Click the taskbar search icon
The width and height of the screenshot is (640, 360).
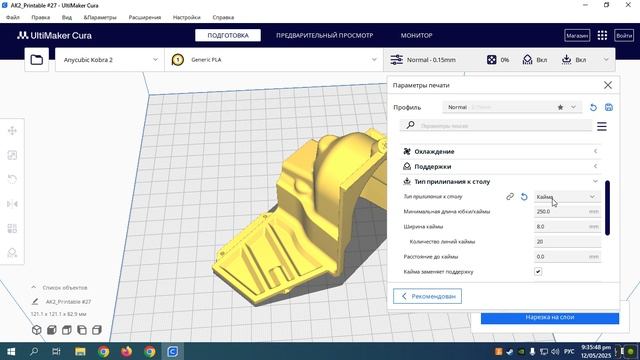[x=34, y=351]
